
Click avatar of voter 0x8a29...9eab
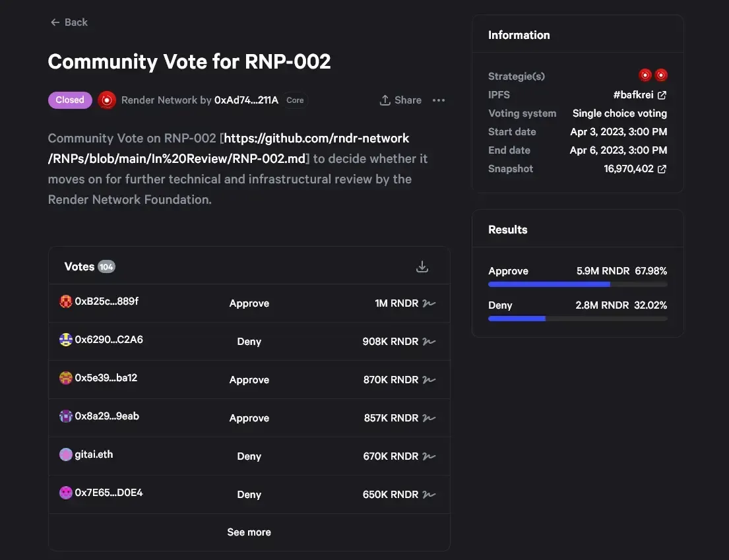pyautogui.click(x=65, y=416)
